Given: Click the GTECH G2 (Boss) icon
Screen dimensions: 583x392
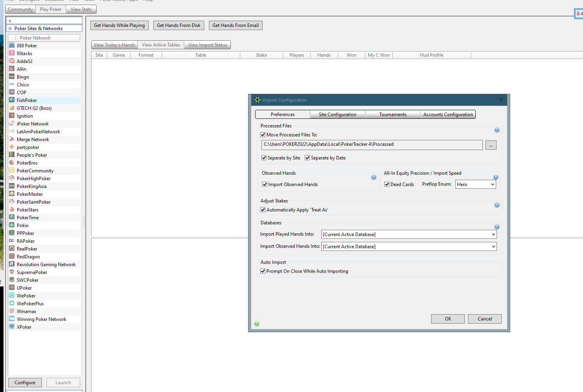Looking at the screenshot, I should 12,108.
